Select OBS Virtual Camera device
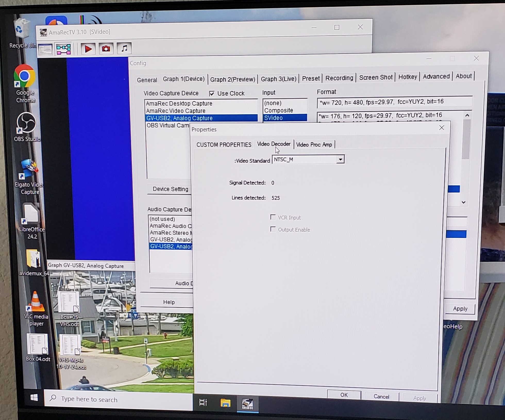This screenshot has width=505, height=420. pos(168,125)
